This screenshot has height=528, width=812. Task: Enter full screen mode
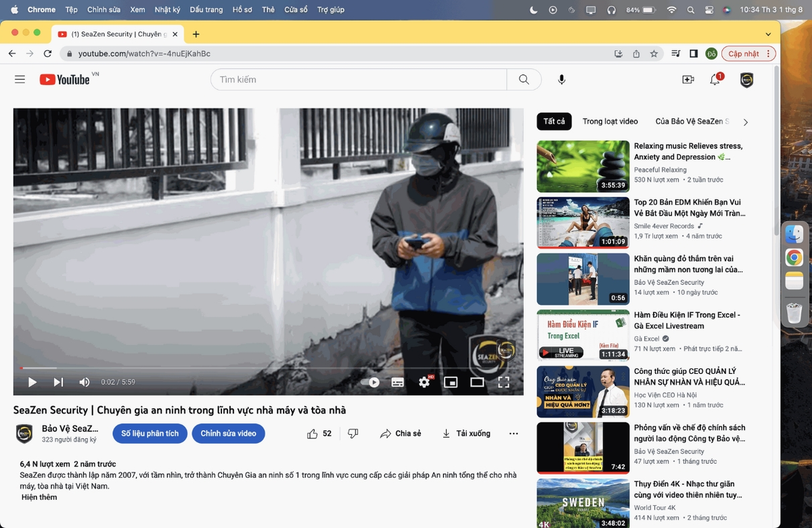point(503,382)
